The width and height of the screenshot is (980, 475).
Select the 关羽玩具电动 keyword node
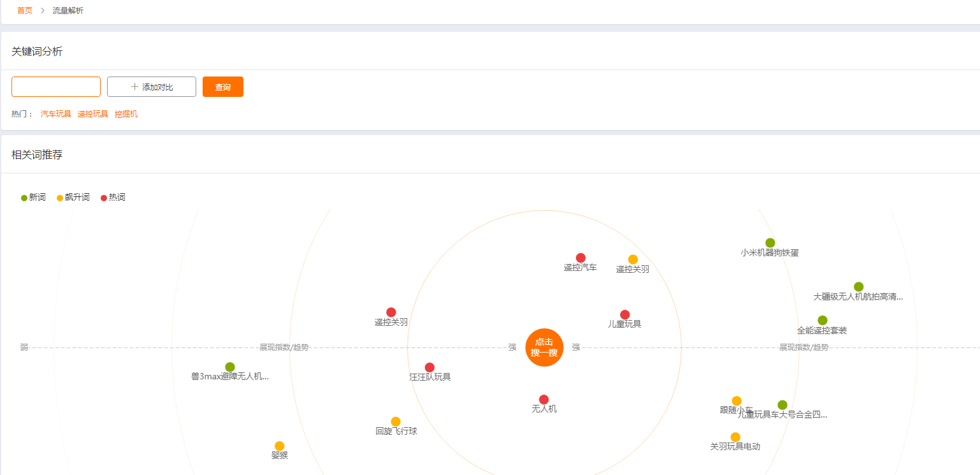coord(735,437)
